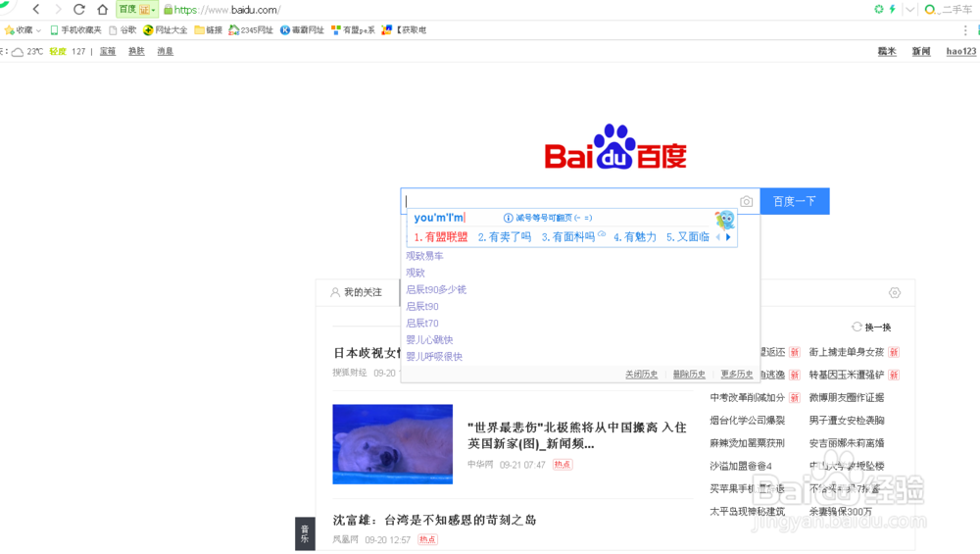Choose IME candidate 2.有卖了吗
Screen dimensions: 980x554
click(x=505, y=237)
